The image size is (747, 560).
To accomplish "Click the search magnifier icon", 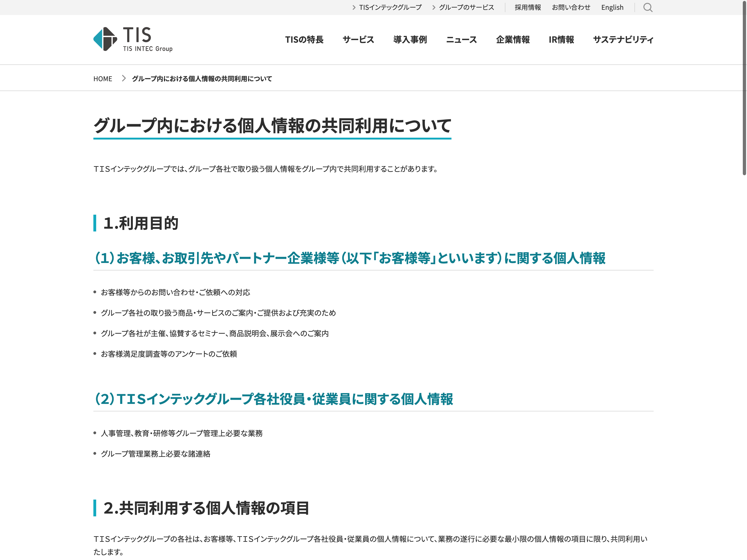I will click(647, 7).
